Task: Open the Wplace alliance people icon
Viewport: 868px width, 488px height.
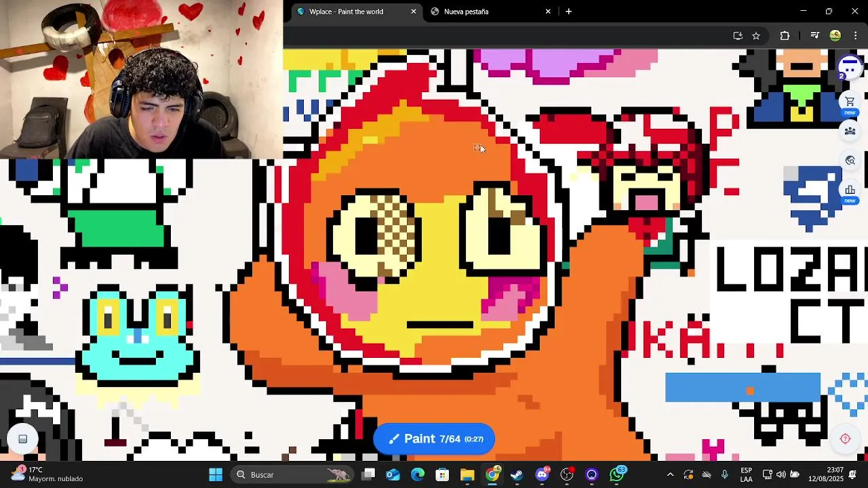Action: [x=850, y=131]
